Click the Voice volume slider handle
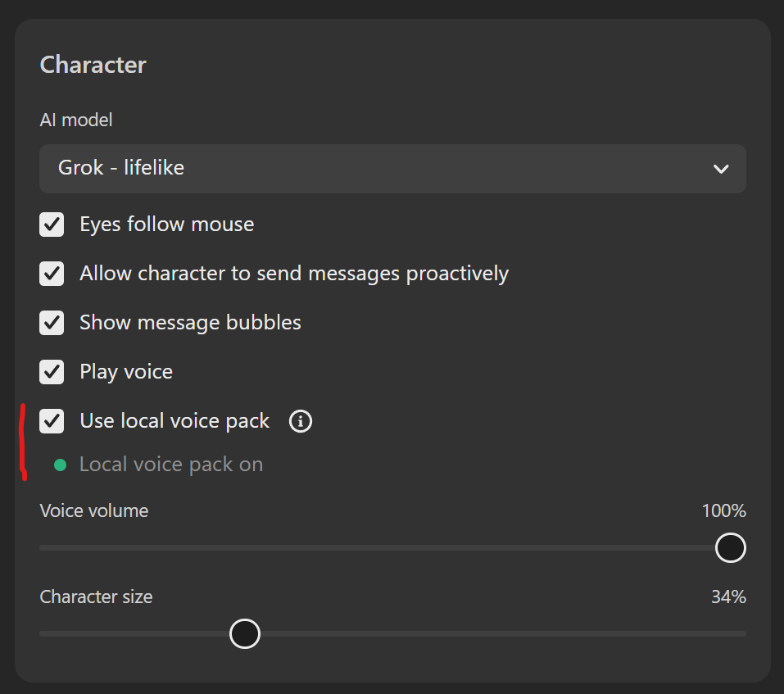The width and height of the screenshot is (784, 694). point(730,547)
